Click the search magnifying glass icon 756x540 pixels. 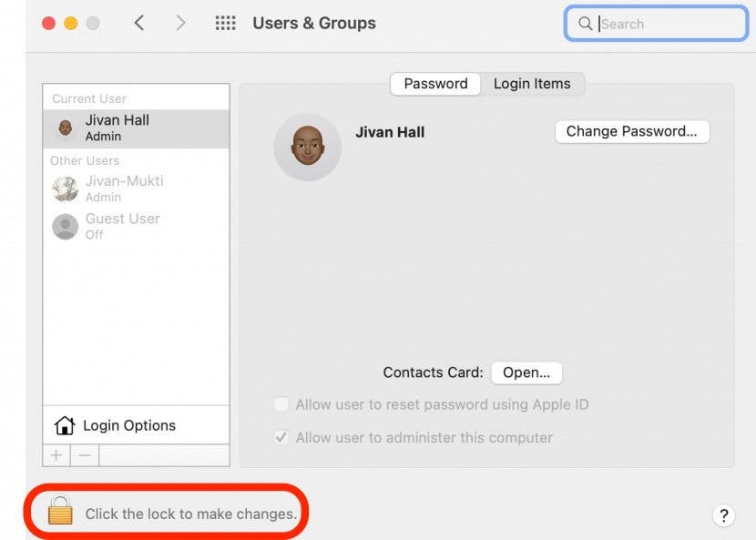pos(586,24)
